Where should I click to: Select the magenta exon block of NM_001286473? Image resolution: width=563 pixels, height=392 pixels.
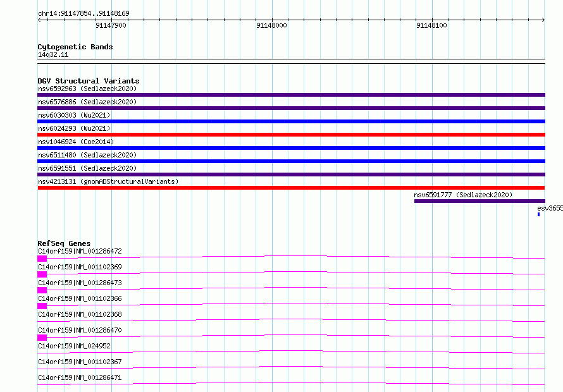click(x=42, y=290)
